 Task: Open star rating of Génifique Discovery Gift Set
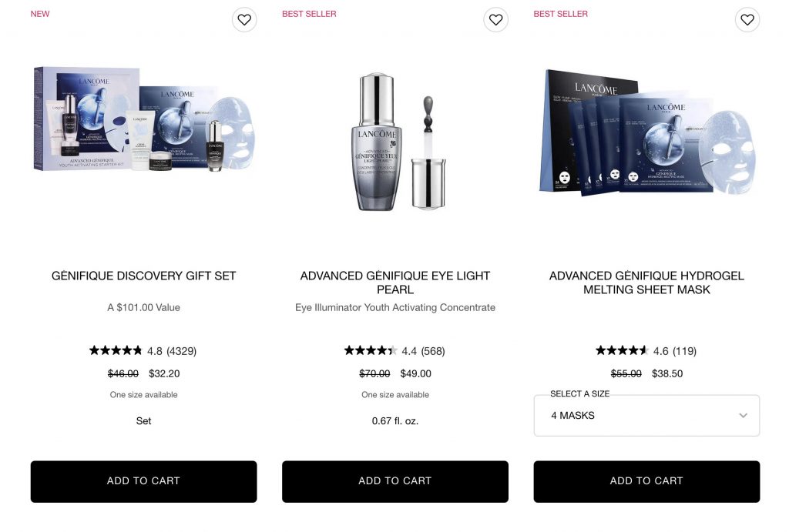(x=116, y=350)
